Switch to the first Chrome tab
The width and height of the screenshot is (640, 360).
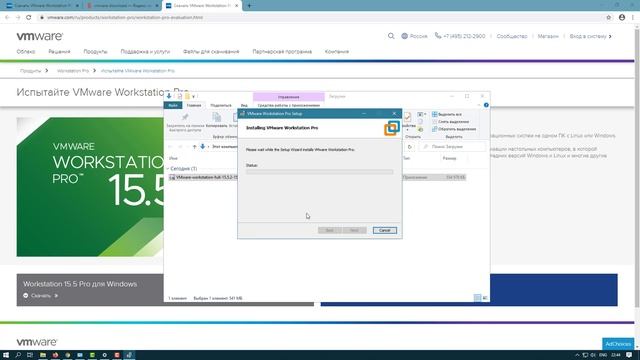coord(41,6)
